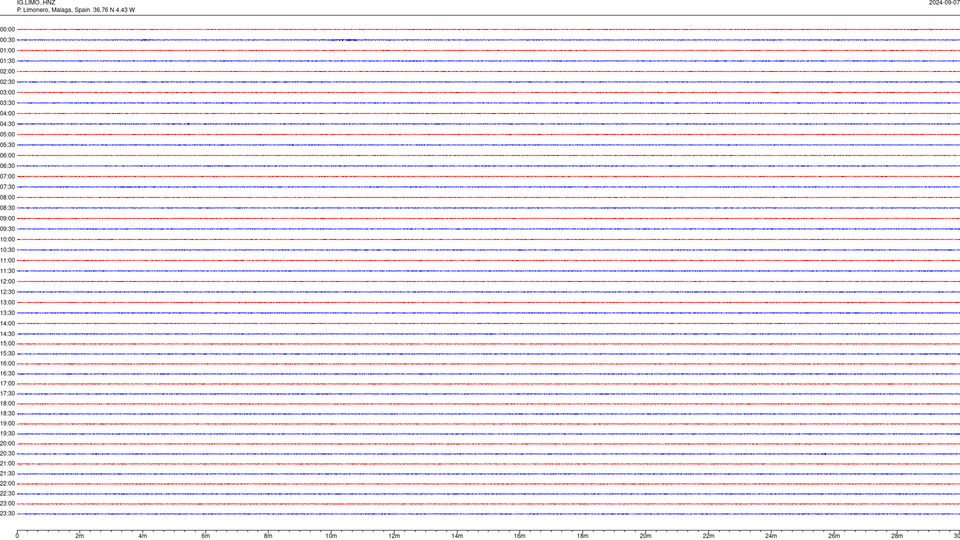Image resolution: width=960 pixels, height=540 pixels.
Task: Select the 22m axis tick label
Action: (x=708, y=536)
